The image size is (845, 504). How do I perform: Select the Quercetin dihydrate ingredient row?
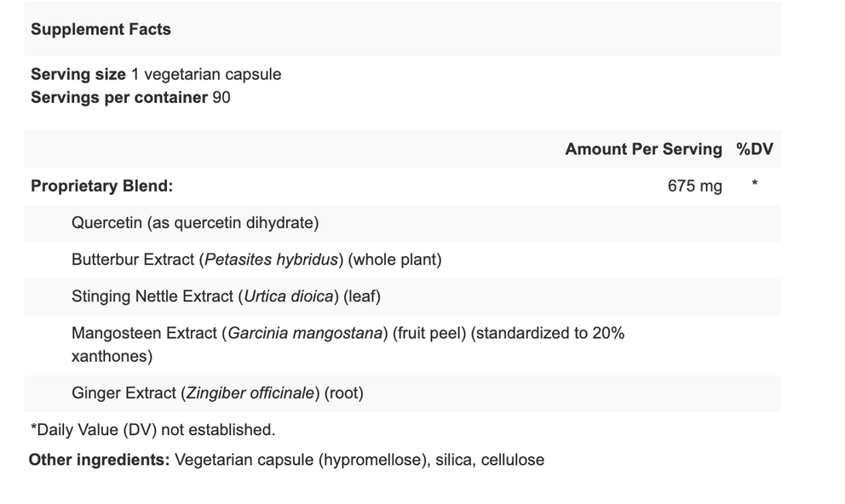click(x=403, y=223)
